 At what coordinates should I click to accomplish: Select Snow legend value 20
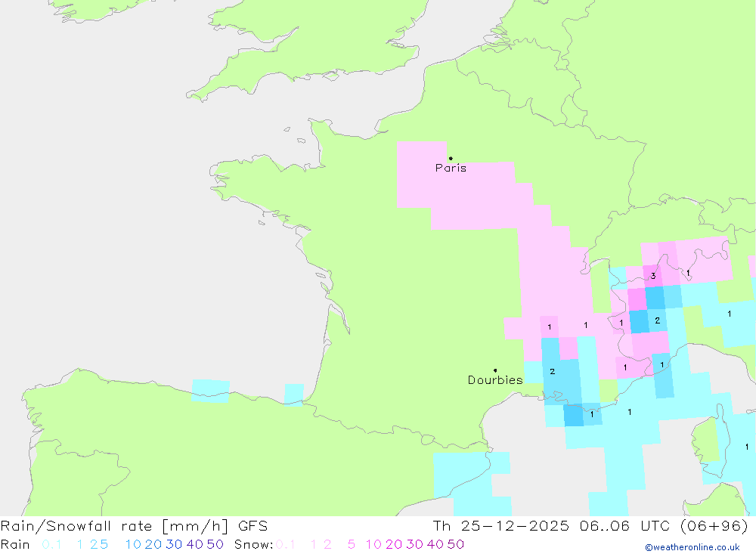point(394,544)
